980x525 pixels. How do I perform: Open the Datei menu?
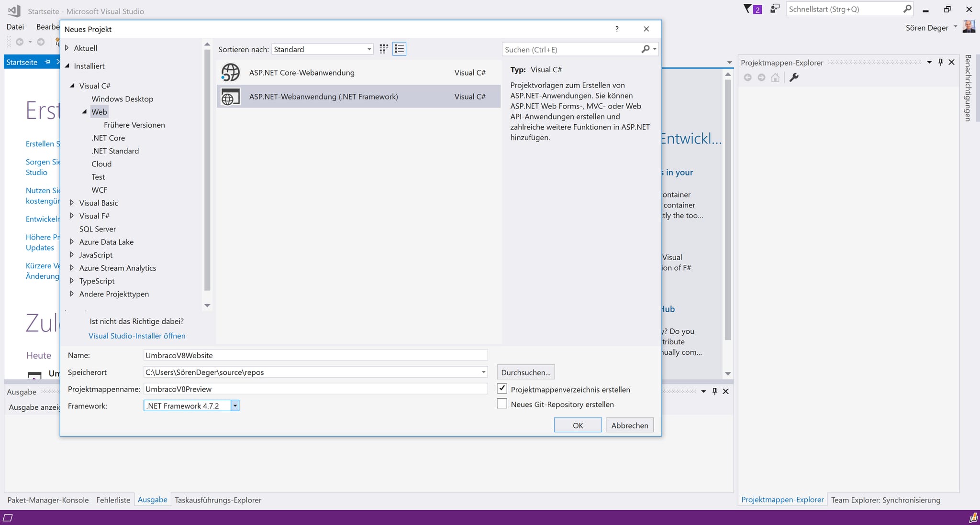pos(15,27)
